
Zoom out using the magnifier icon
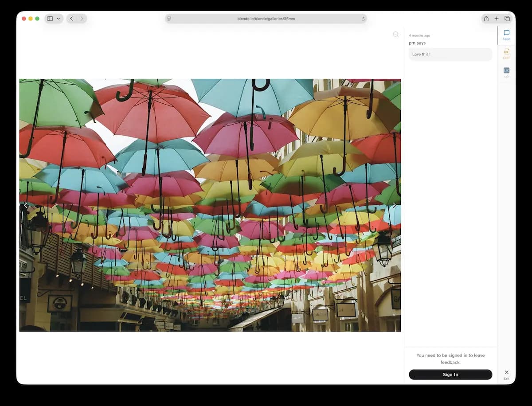pyautogui.click(x=395, y=35)
